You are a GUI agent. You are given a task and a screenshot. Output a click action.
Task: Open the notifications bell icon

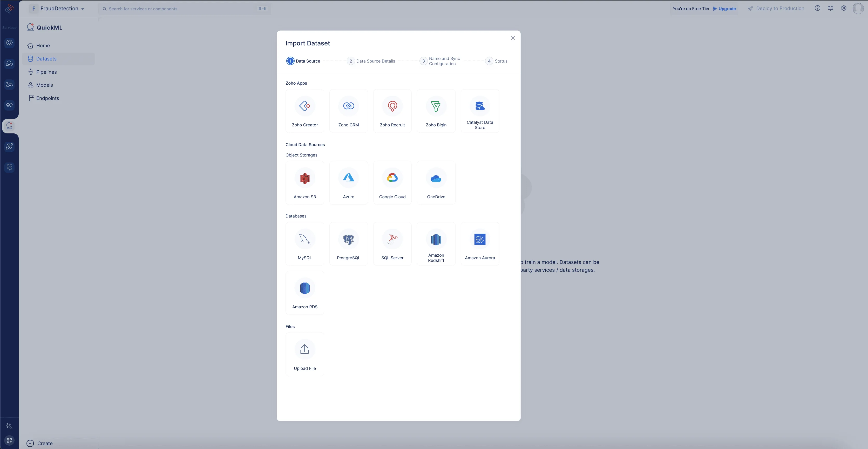(831, 8)
